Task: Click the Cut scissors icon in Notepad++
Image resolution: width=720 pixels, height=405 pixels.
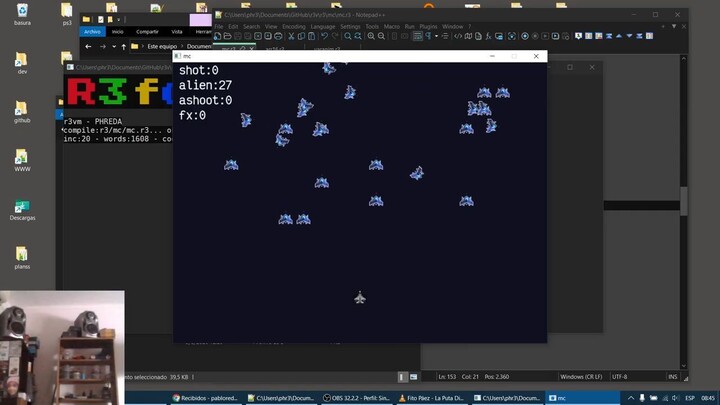Action: tap(291, 36)
